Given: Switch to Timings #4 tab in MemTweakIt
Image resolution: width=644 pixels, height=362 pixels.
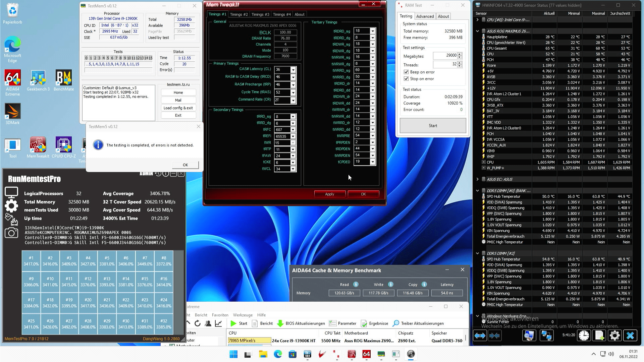Looking at the screenshot, I should [x=282, y=14].
